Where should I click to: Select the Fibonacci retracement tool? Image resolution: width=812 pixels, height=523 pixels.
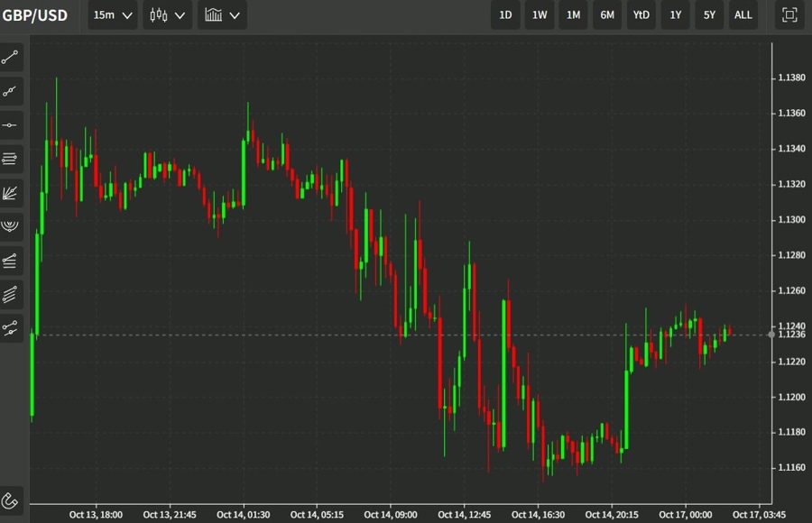(10, 261)
